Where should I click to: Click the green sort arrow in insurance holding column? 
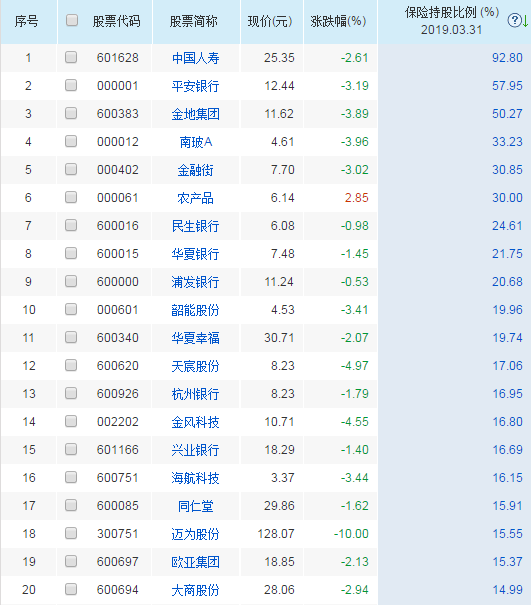click(526, 21)
